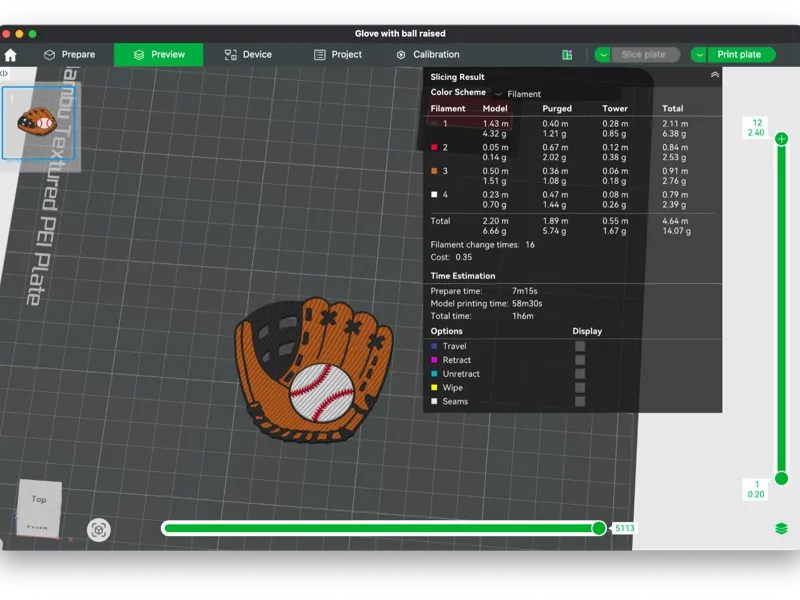
Task: Click the Wipe yellow color swatch
Action: pyautogui.click(x=434, y=387)
